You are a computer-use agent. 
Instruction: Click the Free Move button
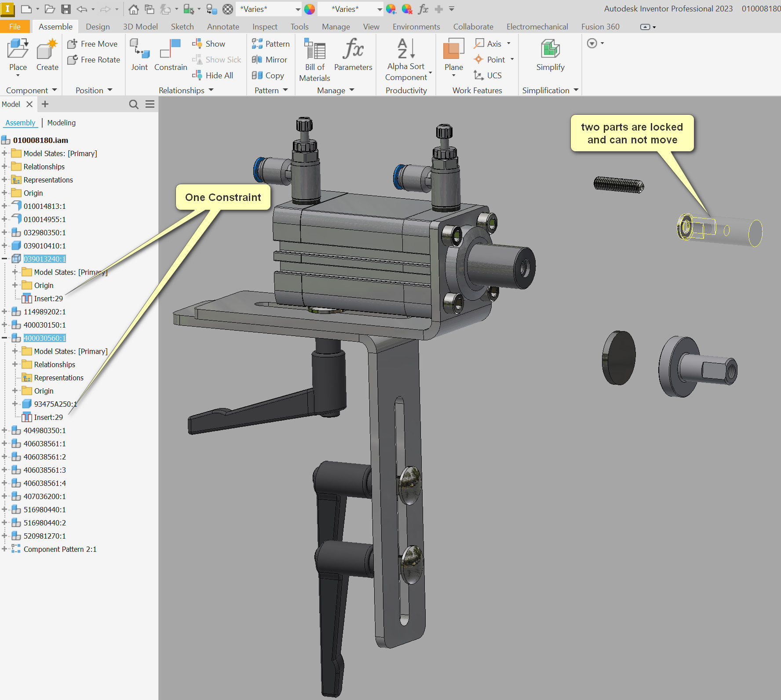click(x=93, y=44)
